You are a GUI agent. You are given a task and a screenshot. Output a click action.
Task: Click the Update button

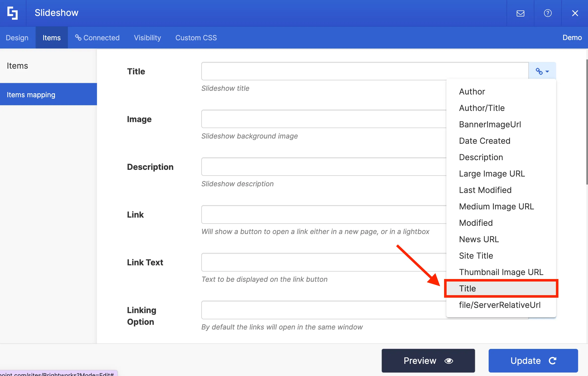(533, 361)
